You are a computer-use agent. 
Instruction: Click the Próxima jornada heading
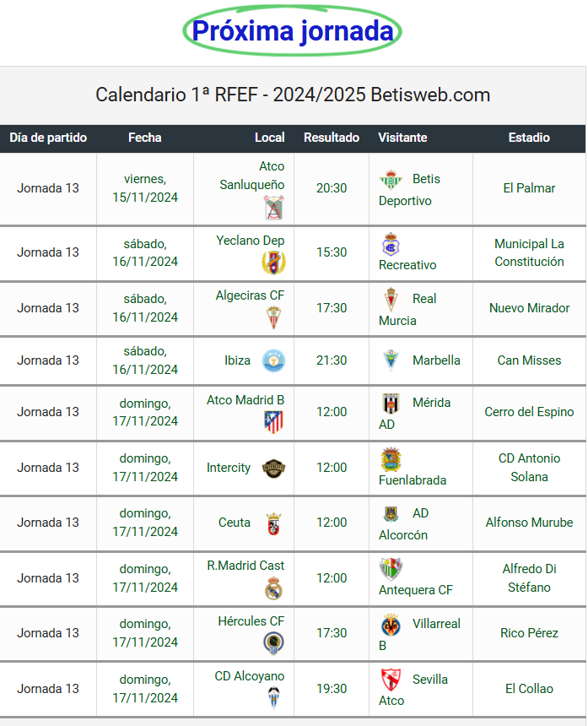293,31
